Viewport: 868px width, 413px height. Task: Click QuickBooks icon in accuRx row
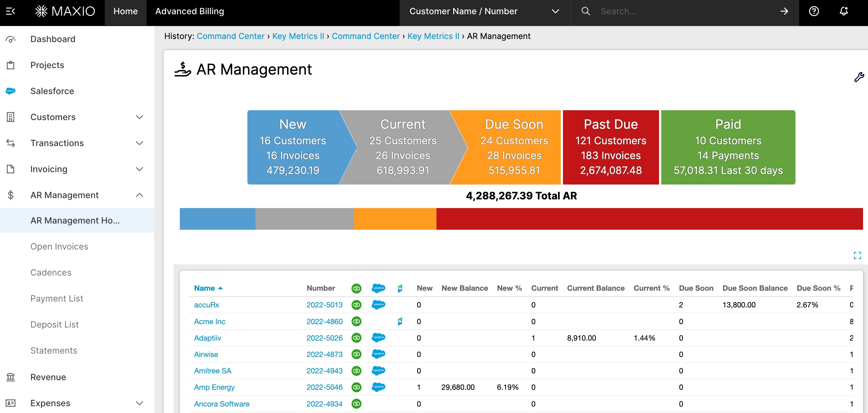tap(356, 305)
